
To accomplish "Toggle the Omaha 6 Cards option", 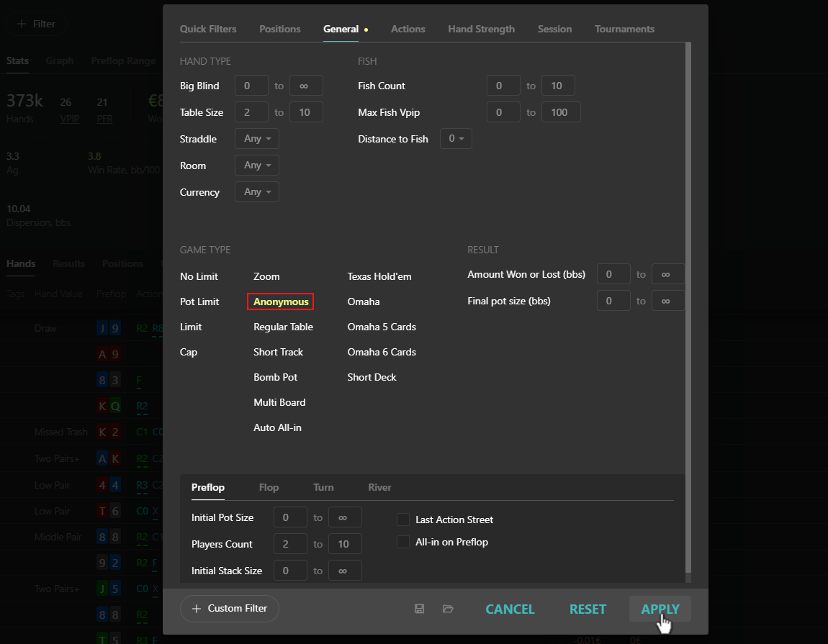I will pyautogui.click(x=382, y=352).
